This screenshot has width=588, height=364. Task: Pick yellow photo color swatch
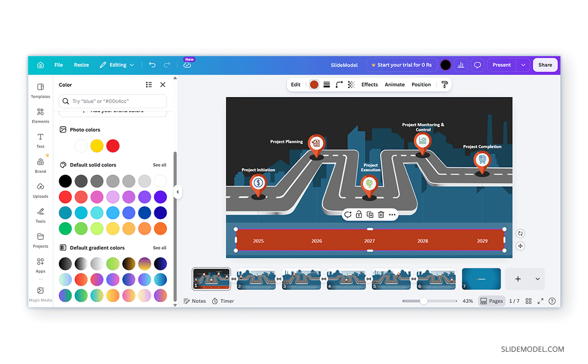pyautogui.click(x=97, y=146)
